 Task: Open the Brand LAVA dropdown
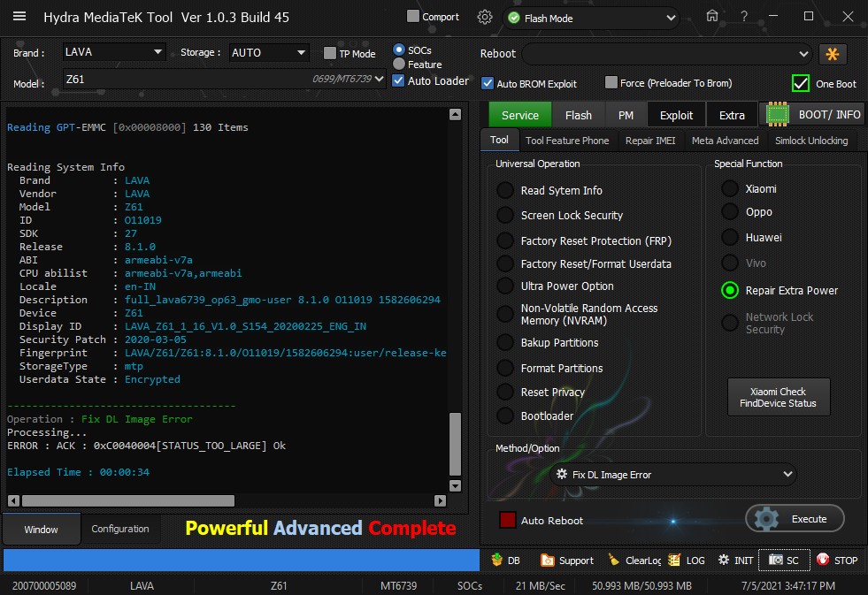coord(113,52)
